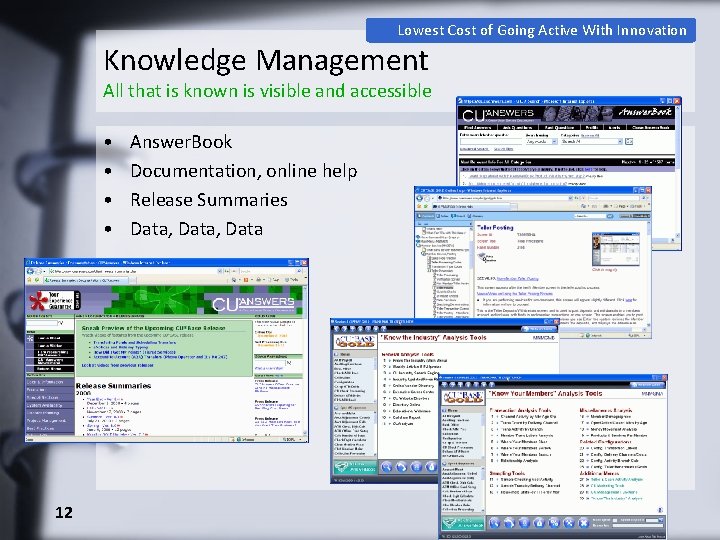Open Tools menu in Release Summaries browser
The height and width of the screenshot is (540, 720).
292,280
